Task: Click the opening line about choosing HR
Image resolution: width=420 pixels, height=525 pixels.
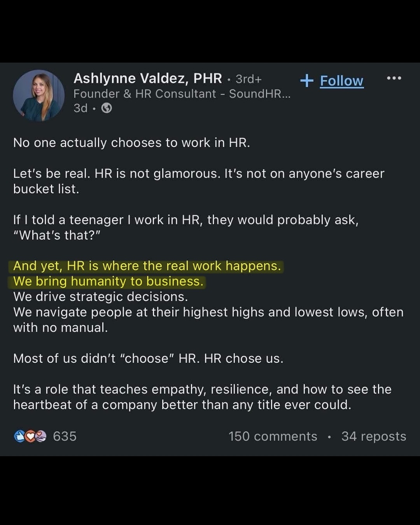Action: click(x=131, y=143)
